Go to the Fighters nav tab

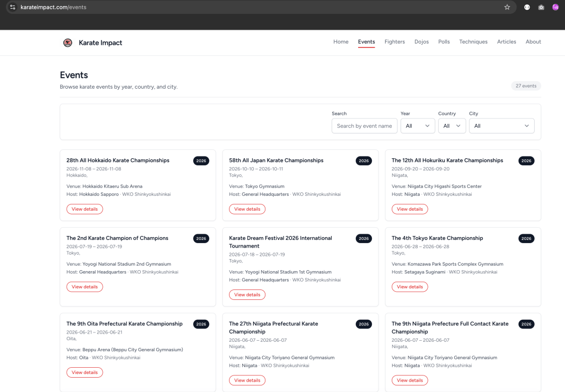pos(395,42)
